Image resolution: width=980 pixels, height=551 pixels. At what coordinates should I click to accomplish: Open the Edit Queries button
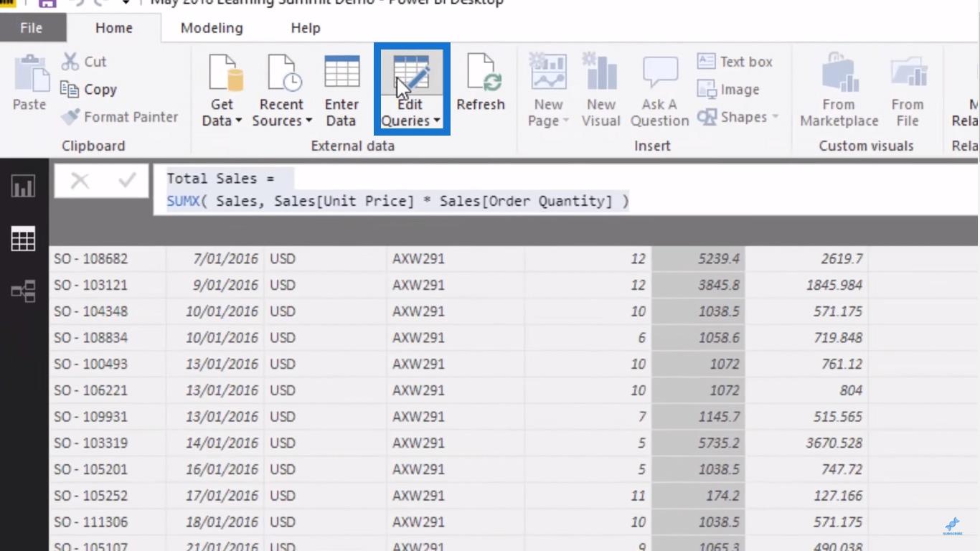[x=411, y=89]
